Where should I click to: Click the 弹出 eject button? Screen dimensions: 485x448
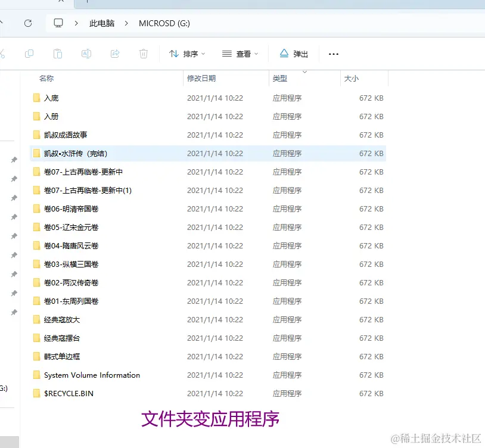(294, 54)
